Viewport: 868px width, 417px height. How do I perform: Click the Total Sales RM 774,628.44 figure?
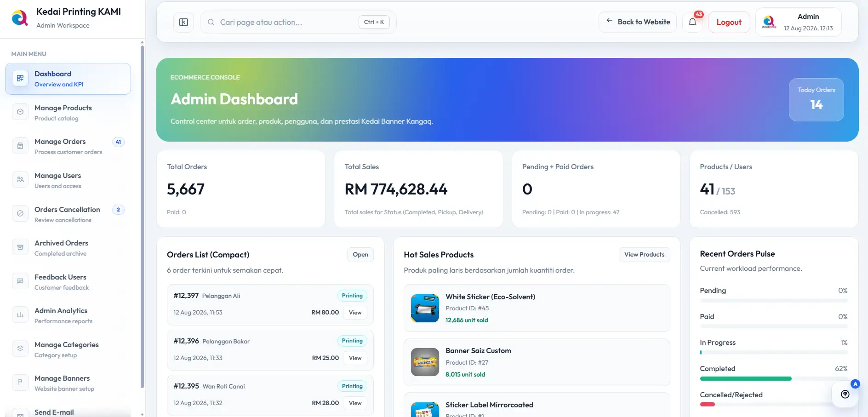(396, 189)
